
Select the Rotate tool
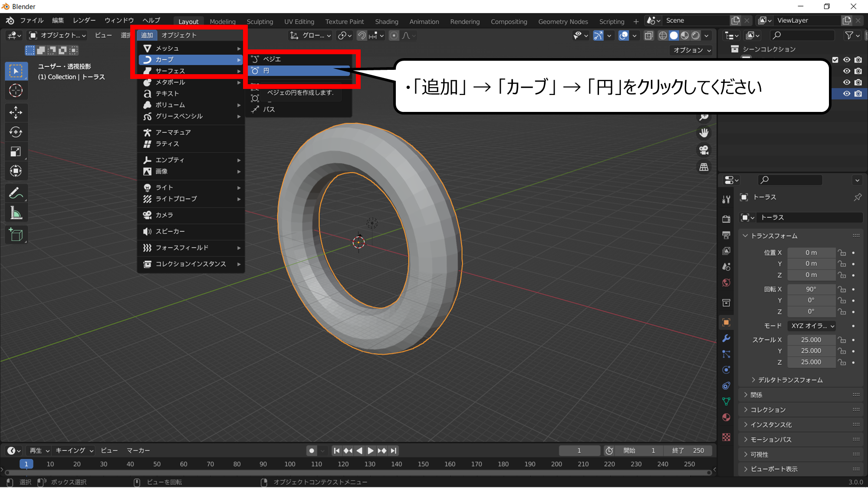tap(16, 132)
